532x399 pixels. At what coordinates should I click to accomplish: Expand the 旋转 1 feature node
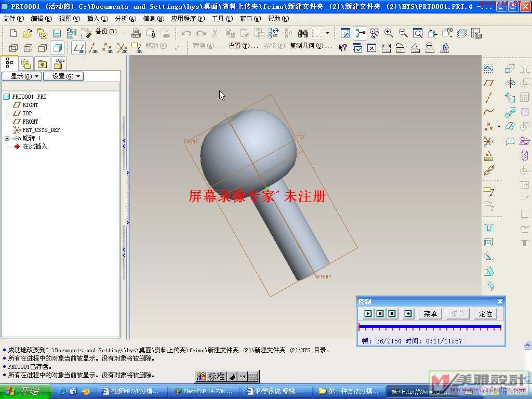(7, 138)
